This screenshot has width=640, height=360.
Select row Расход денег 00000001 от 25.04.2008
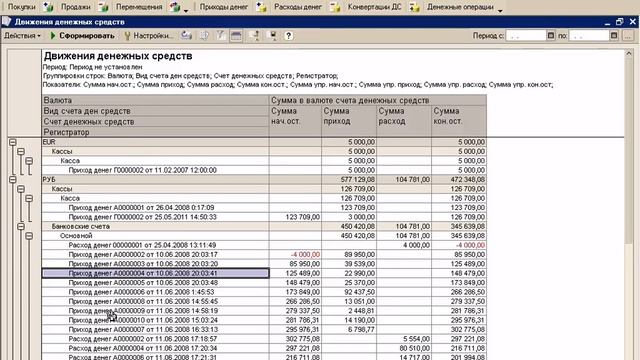click(155, 245)
